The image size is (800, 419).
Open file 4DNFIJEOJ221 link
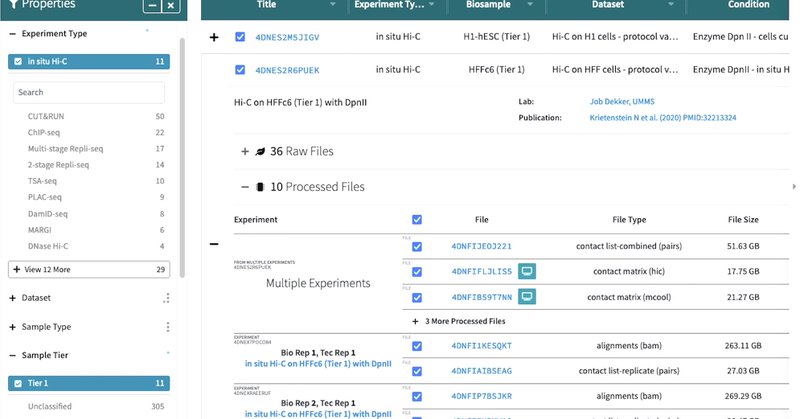(x=481, y=247)
